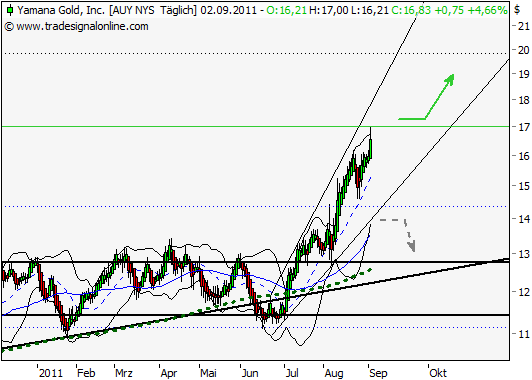The image size is (532, 380).
Task: Click price axis label '13'
Action: 524,253
